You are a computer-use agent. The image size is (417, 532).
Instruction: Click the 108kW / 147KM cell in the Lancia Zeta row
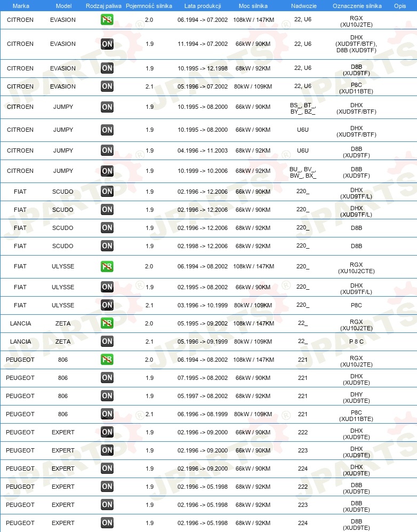pyautogui.click(x=254, y=323)
